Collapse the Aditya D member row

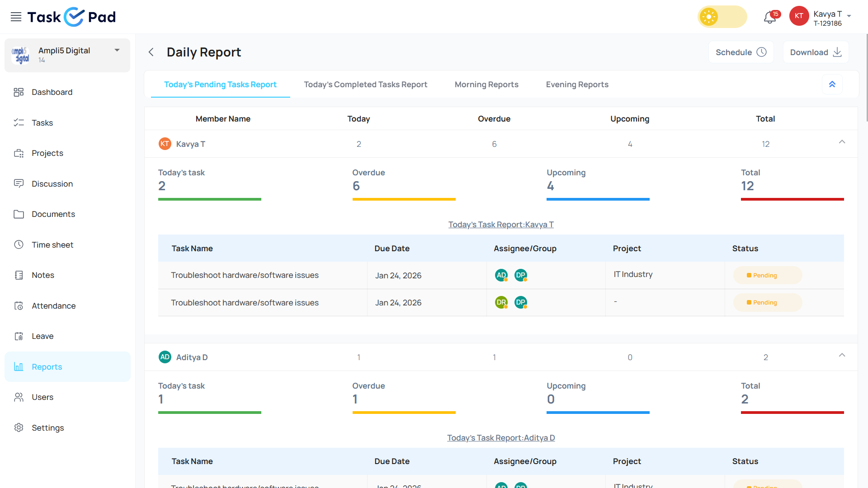click(842, 356)
